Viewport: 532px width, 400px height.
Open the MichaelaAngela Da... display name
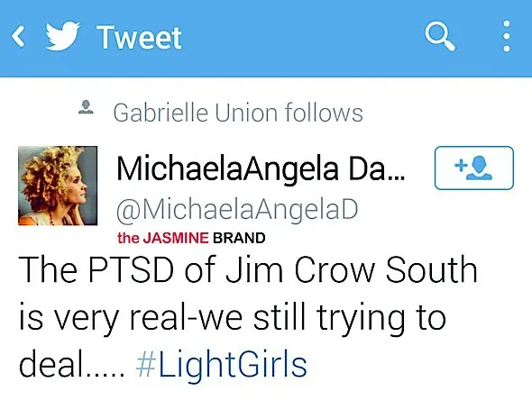(x=261, y=169)
